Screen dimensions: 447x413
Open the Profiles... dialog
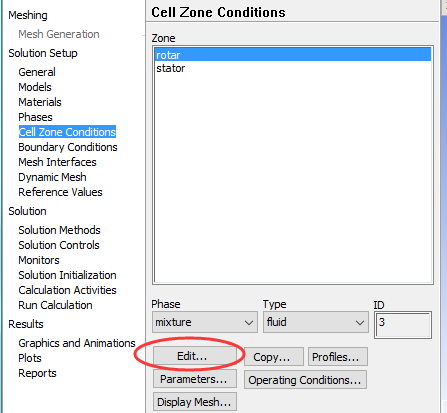click(338, 357)
